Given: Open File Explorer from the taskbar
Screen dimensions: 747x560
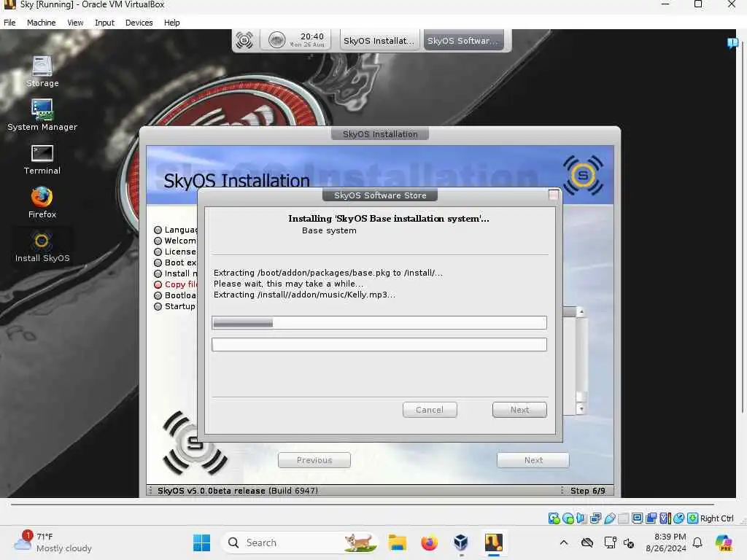Looking at the screenshot, I should [x=397, y=542].
